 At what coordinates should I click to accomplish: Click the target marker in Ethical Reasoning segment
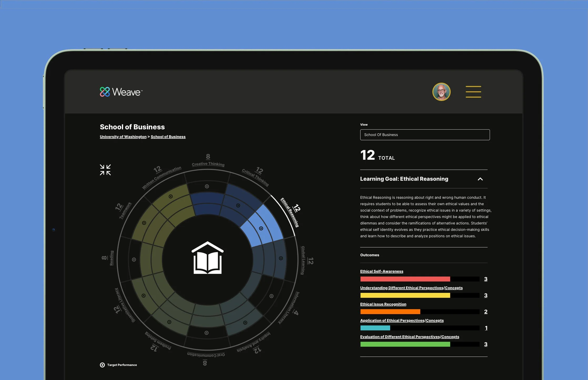(261, 228)
